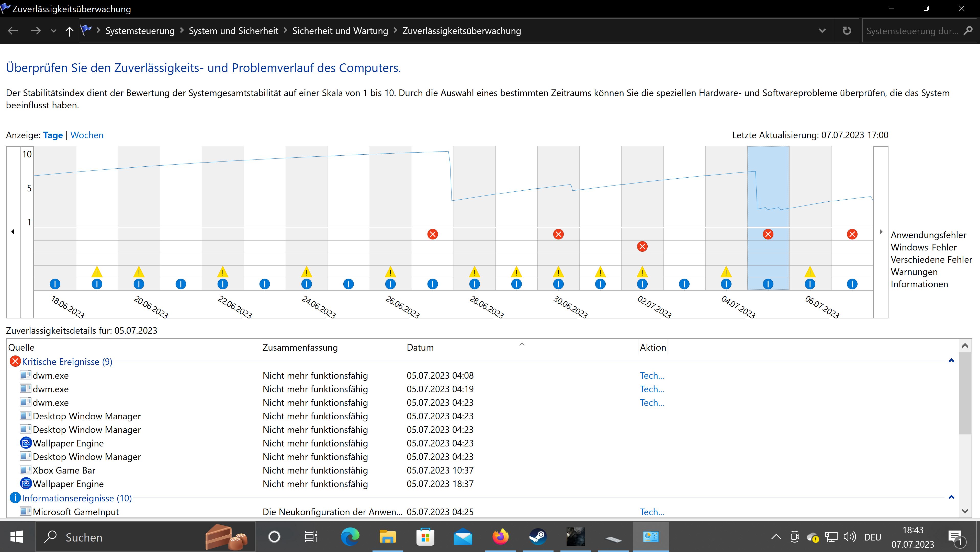Click the Windows-Fehler error icon on 02.07.2023
This screenshot has height=552, width=980.
click(x=642, y=247)
